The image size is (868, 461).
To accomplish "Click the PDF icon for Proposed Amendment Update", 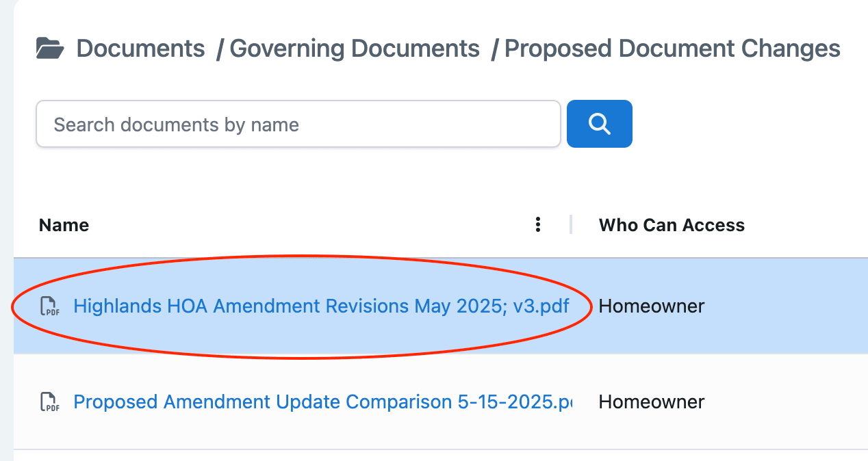I will pyautogui.click(x=50, y=402).
